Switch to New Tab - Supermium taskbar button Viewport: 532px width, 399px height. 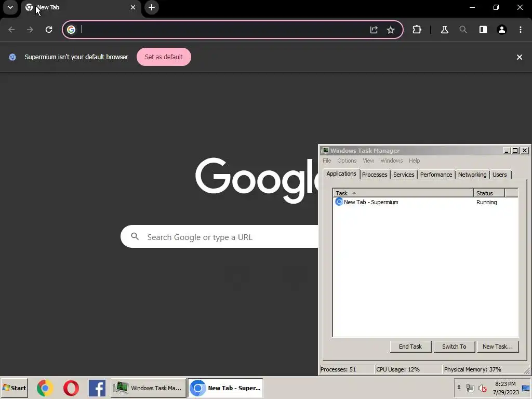[x=225, y=388]
